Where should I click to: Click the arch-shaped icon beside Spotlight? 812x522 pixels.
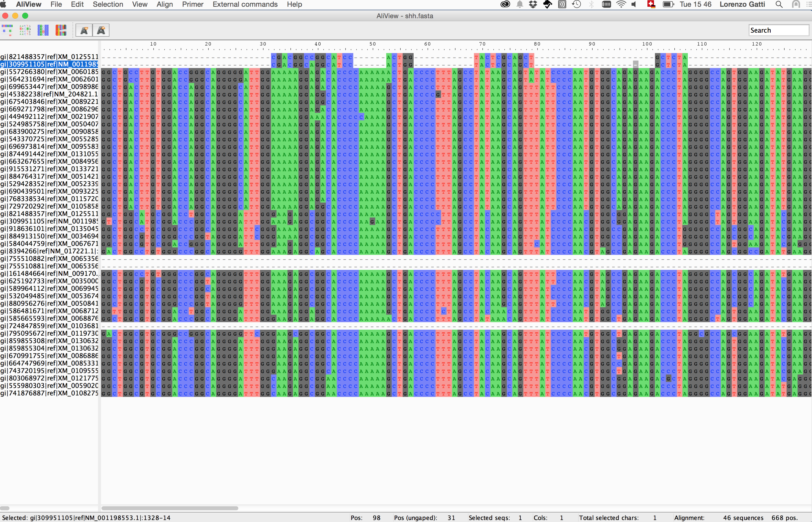pos(796,4)
